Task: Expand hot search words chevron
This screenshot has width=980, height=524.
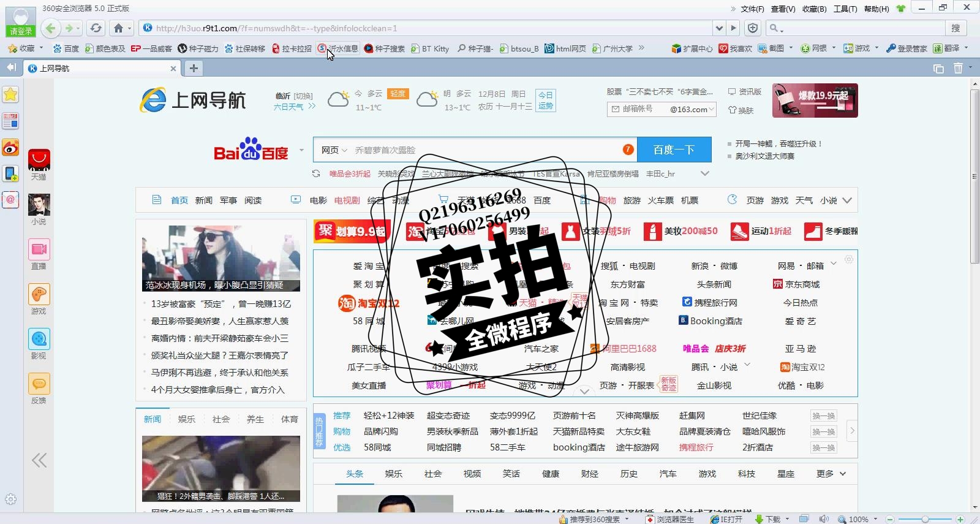Action: [x=705, y=173]
